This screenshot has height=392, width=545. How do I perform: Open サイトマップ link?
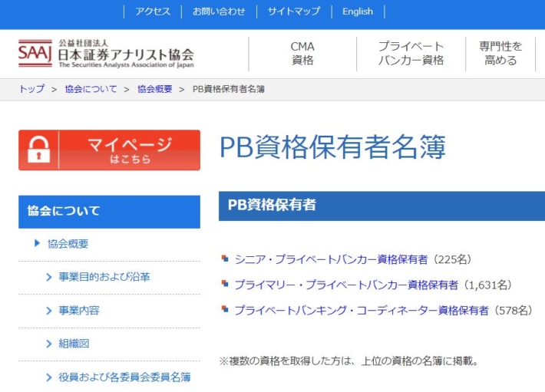(294, 12)
